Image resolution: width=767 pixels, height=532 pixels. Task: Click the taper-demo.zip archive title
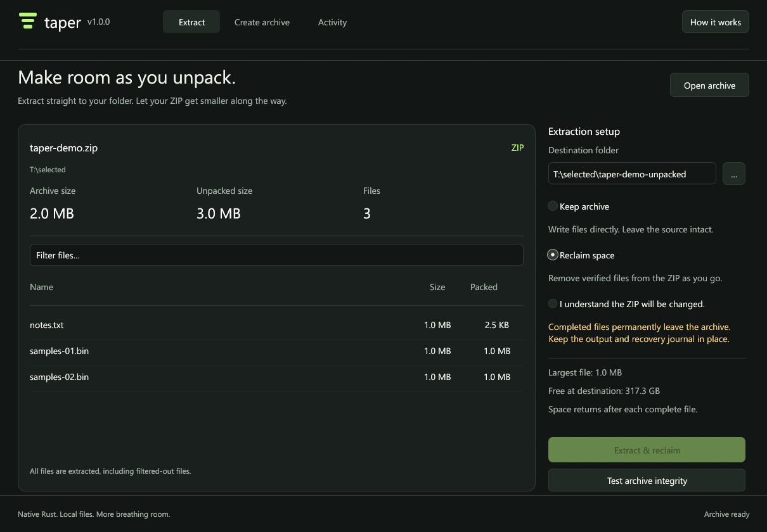(63, 148)
